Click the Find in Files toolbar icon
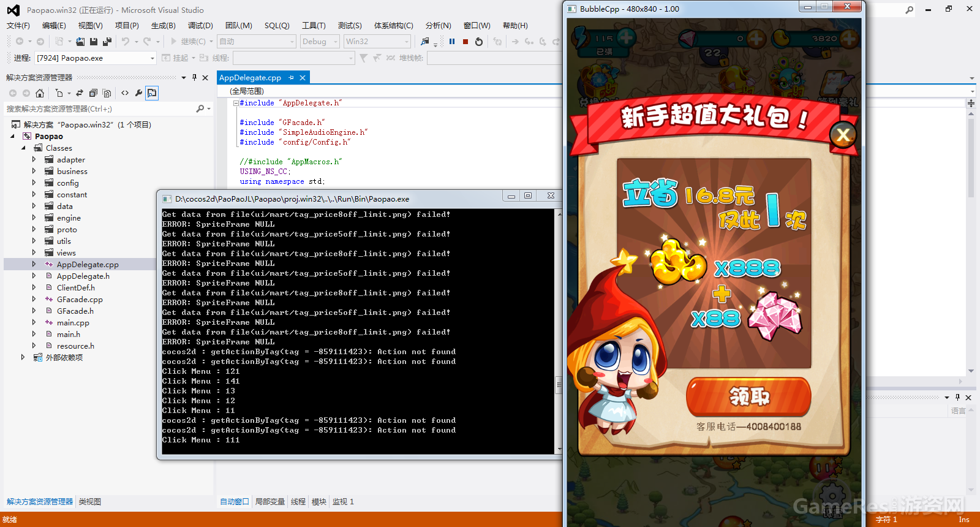Screen dimensions: 980x527 click(425, 42)
